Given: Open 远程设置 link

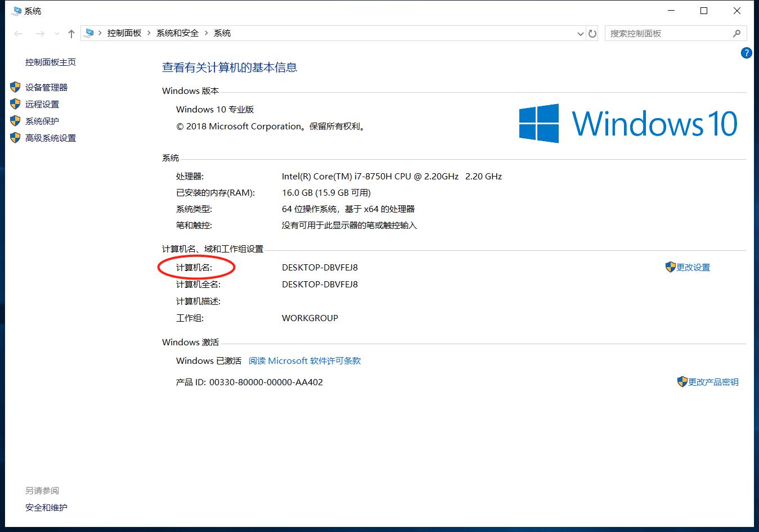Looking at the screenshot, I should click(x=42, y=105).
